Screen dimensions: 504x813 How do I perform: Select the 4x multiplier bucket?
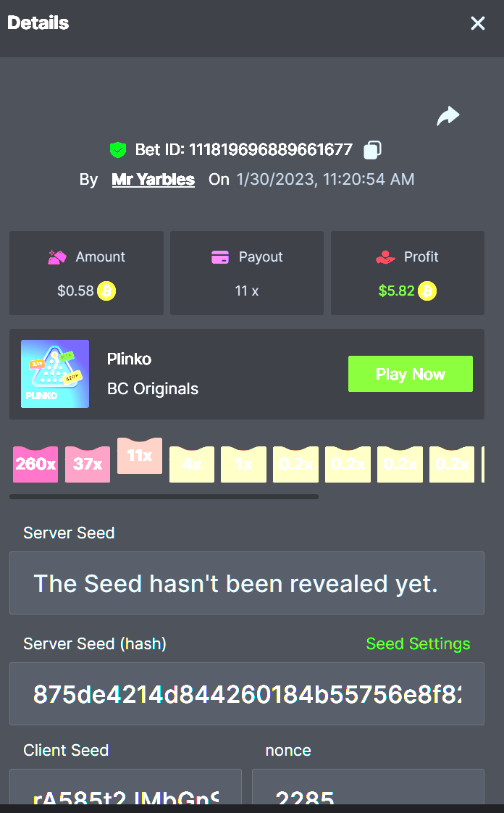[x=192, y=464]
